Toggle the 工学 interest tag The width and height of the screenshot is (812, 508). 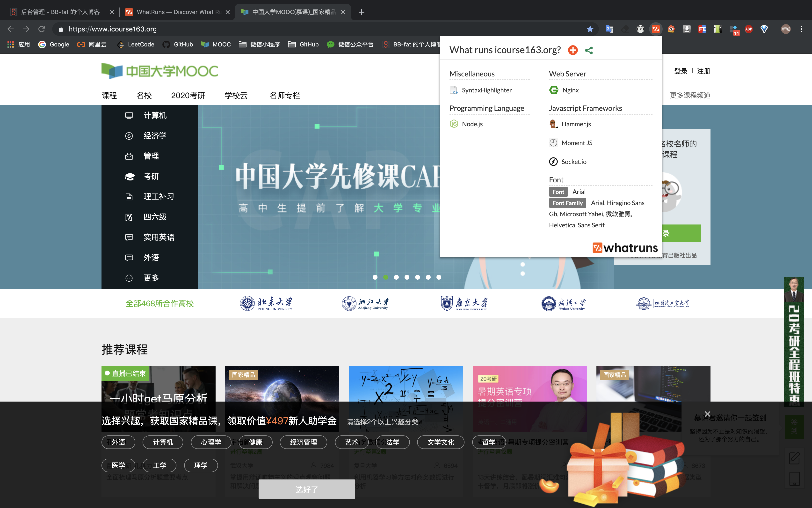pyautogui.click(x=159, y=465)
